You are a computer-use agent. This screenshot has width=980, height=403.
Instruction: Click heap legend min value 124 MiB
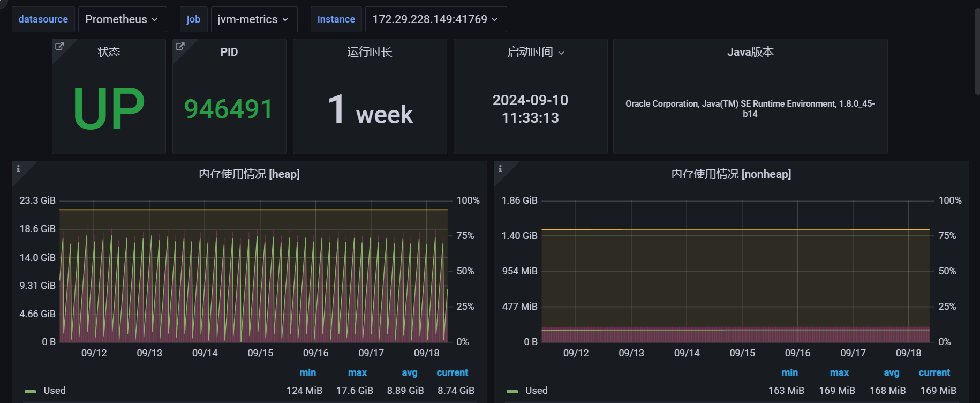coord(304,391)
